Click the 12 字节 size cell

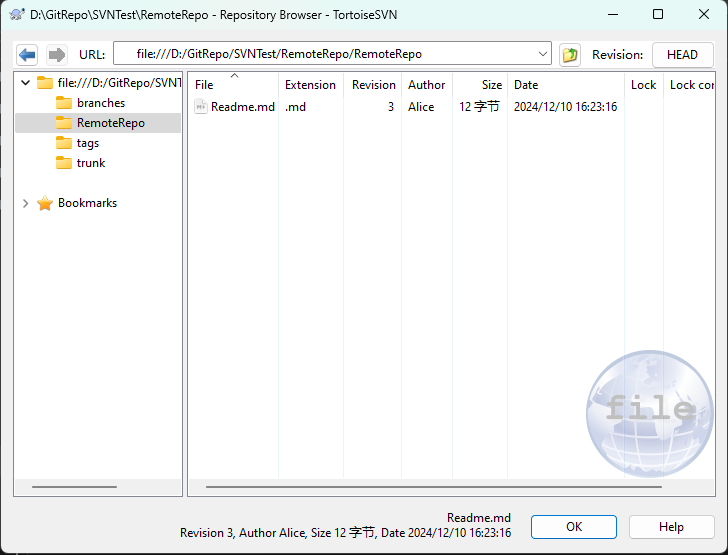tap(480, 107)
